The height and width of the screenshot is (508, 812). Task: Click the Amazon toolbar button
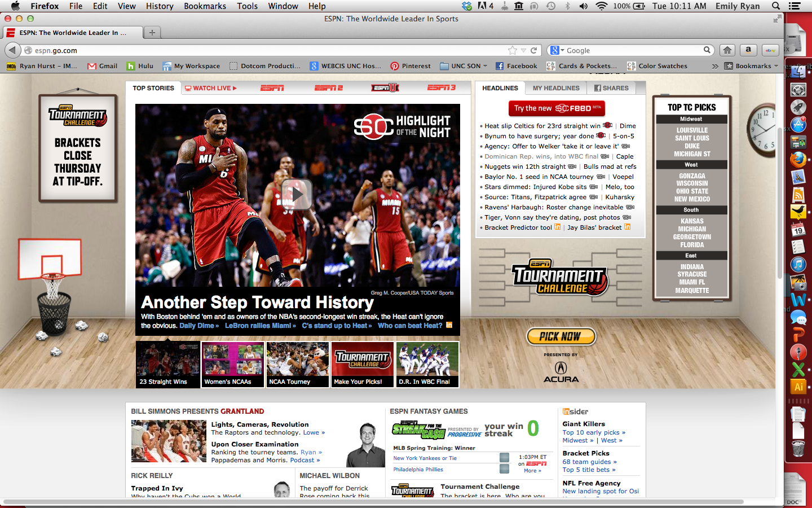click(x=748, y=50)
